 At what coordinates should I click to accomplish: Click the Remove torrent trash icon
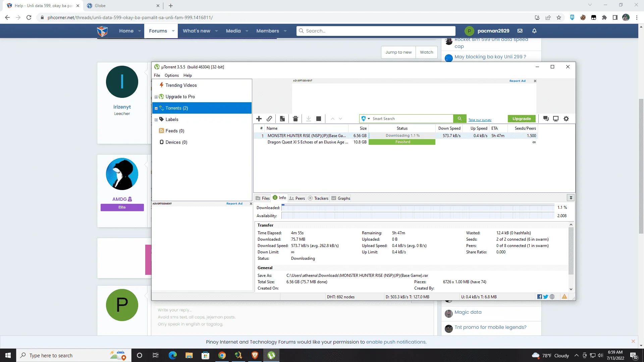click(x=296, y=119)
